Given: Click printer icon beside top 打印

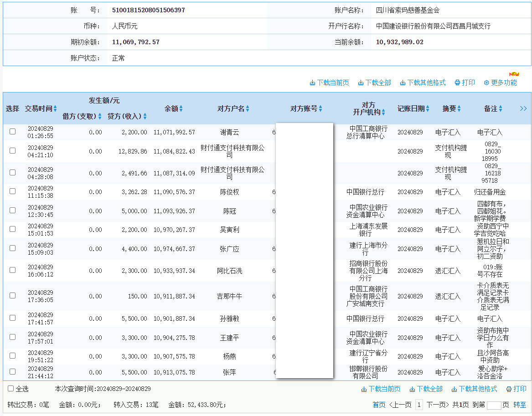Looking at the screenshot, I should [x=457, y=83].
